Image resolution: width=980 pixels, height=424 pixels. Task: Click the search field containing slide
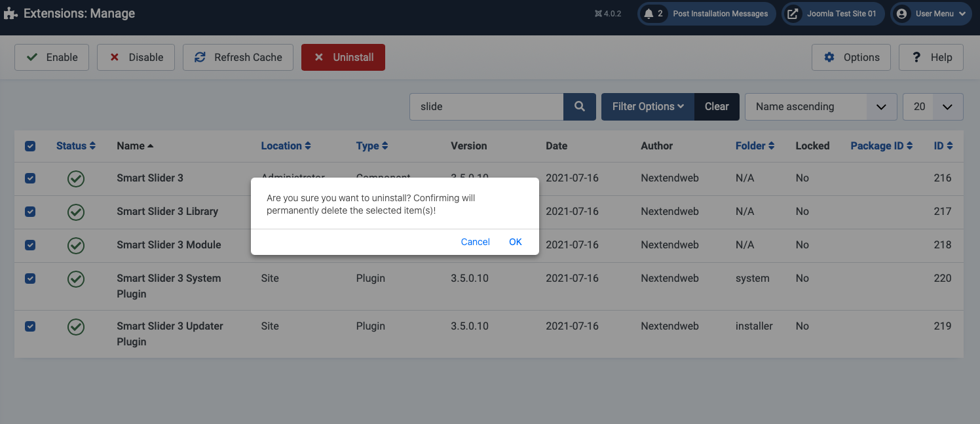click(486, 106)
